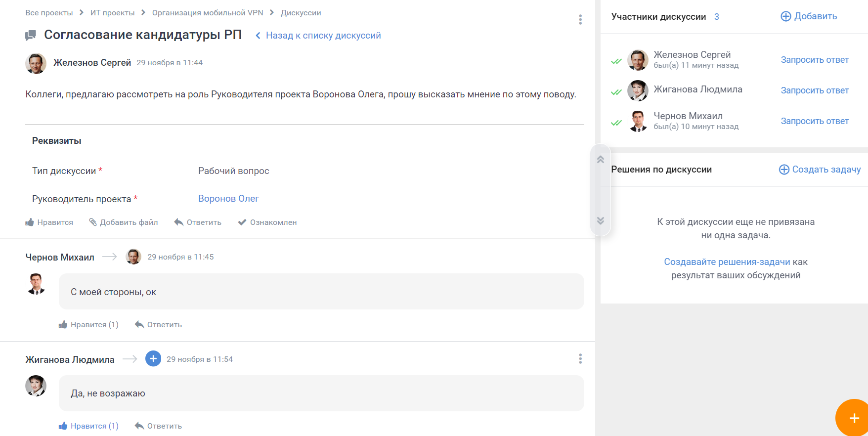The width and height of the screenshot is (868, 436).
Task: Click the orange plus floating button
Action: [854, 418]
